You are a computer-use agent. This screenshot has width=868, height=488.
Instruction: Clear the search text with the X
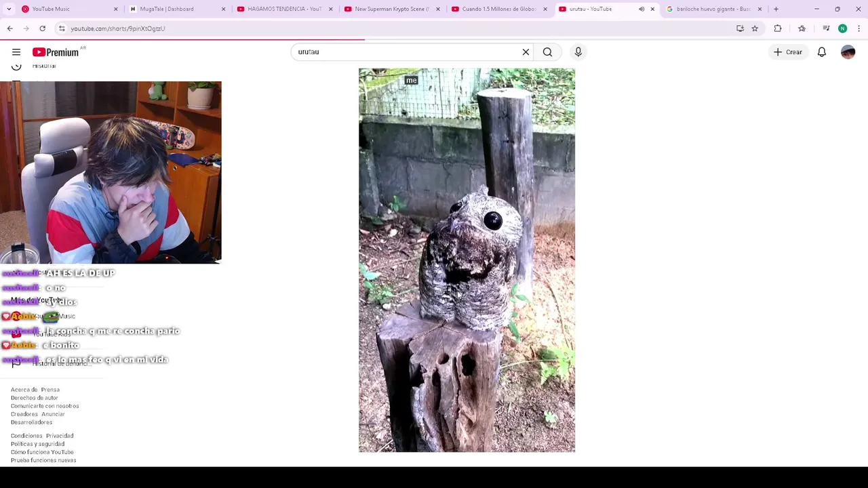pyautogui.click(x=526, y=52)
